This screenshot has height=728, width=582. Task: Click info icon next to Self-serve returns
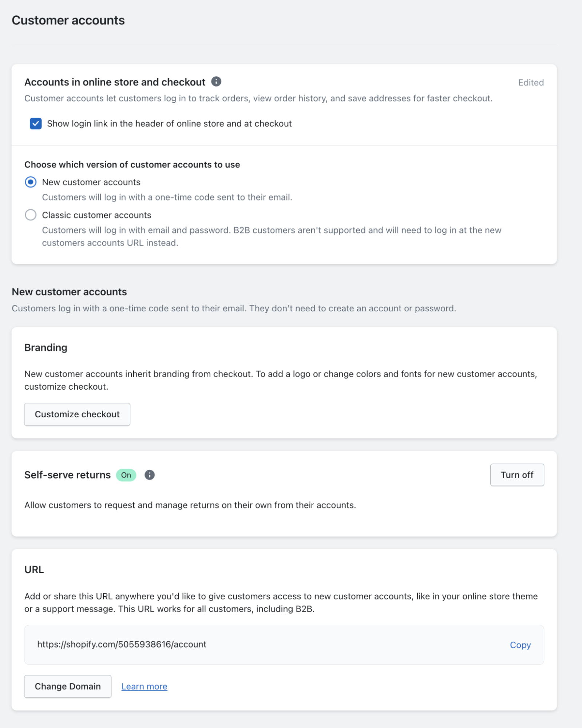tap(150, 475)
